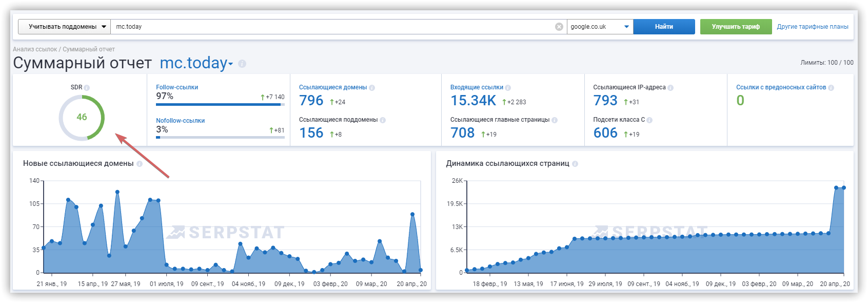Open the Nofollow-ссылки link

180,121
